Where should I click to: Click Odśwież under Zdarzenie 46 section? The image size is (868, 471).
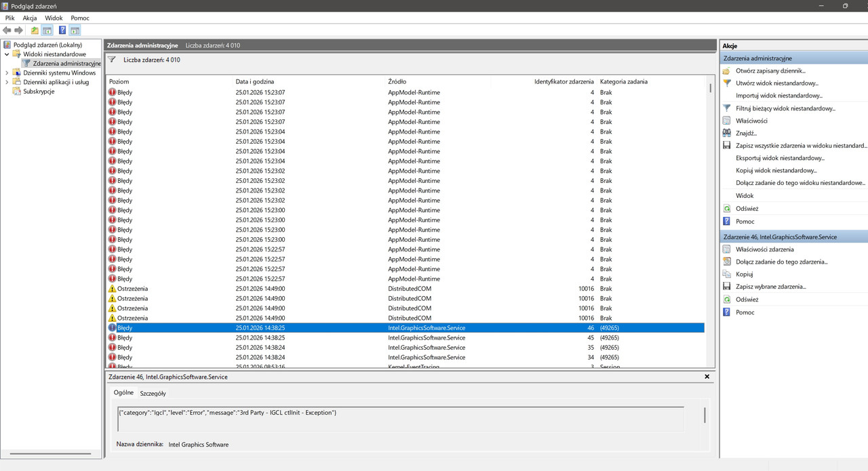point(747,300)
